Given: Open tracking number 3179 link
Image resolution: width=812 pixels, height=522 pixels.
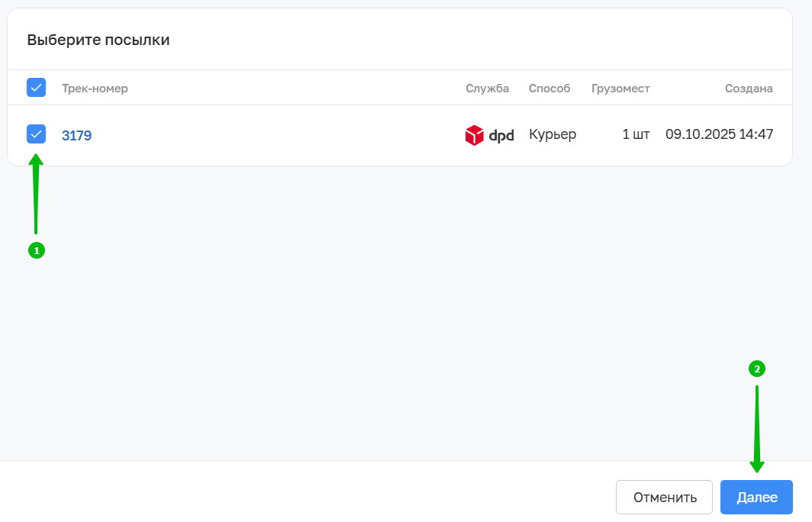Looking at the screenshot, I should click(x=76, y=135).
